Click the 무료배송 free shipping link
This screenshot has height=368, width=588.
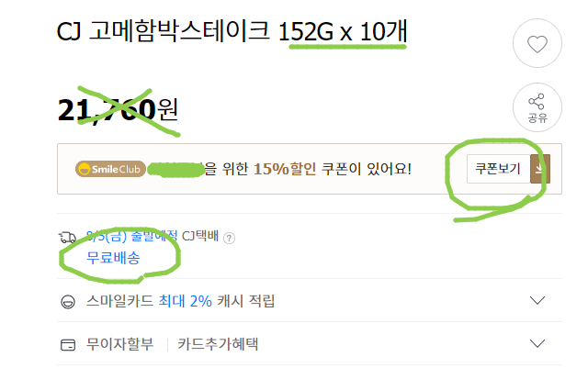pos(113,258)
